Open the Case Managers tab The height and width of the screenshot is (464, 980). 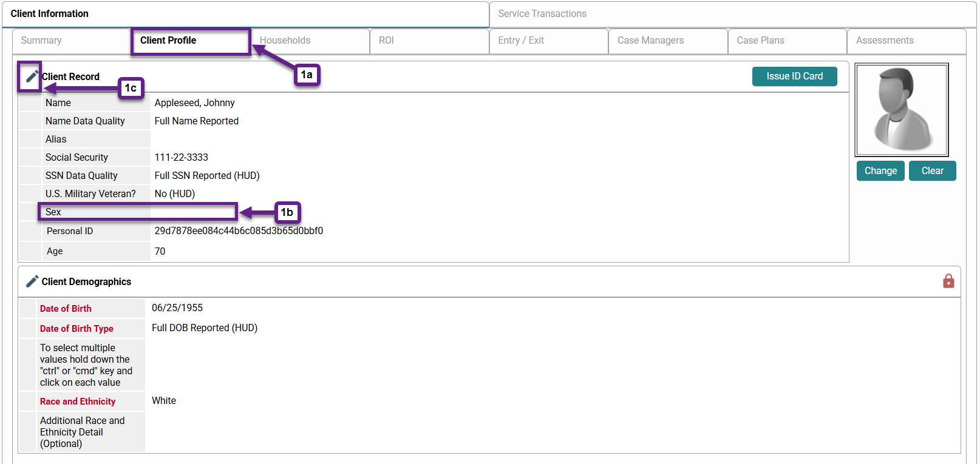coord(650,41)
